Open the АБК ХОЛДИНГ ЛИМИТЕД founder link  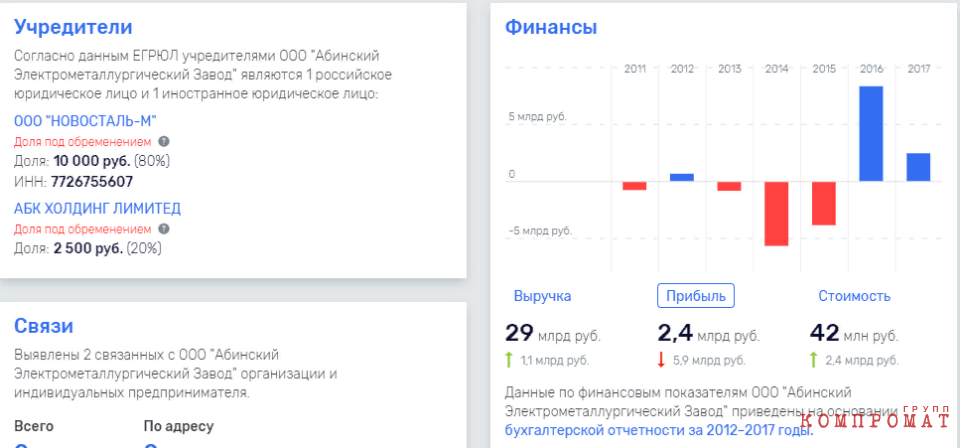(97, 209)
